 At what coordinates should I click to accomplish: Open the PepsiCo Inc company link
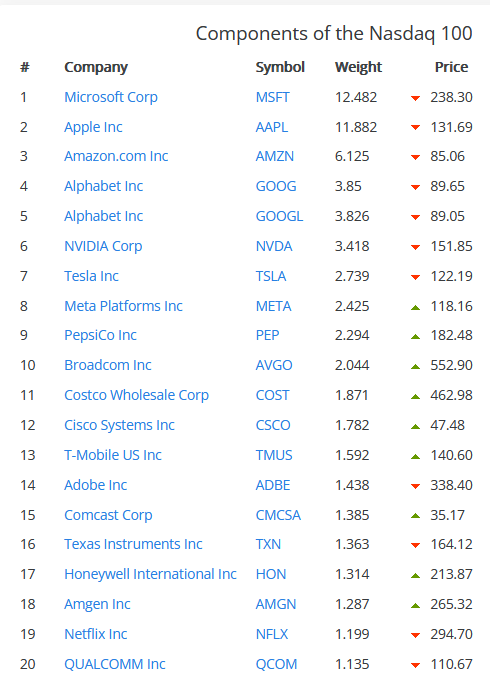[100, 335]
